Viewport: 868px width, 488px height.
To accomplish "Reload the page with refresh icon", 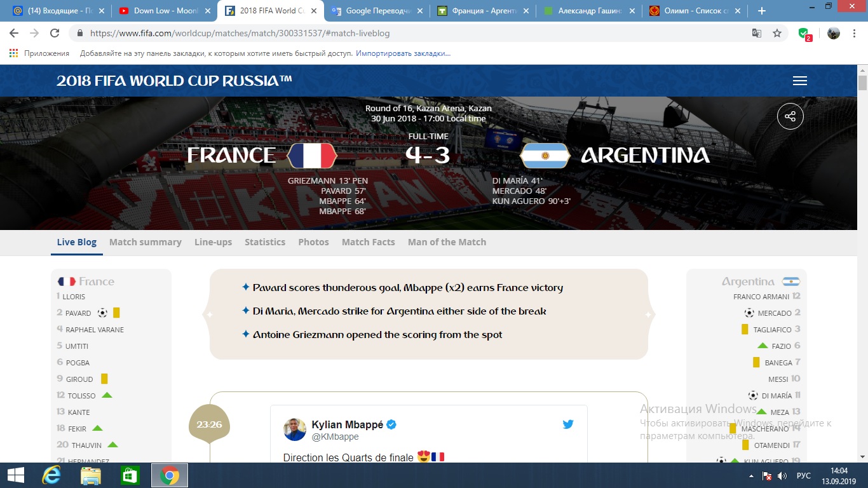I will pos(55,33).
